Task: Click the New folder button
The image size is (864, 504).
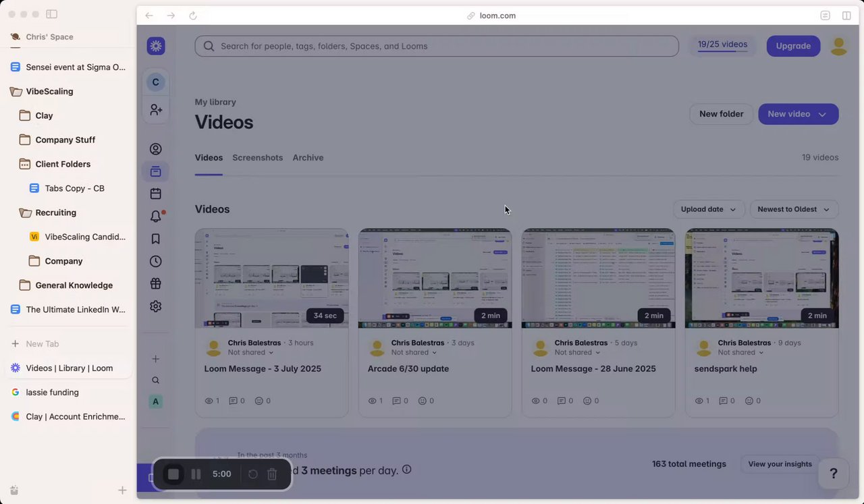Action: (721, 114)
